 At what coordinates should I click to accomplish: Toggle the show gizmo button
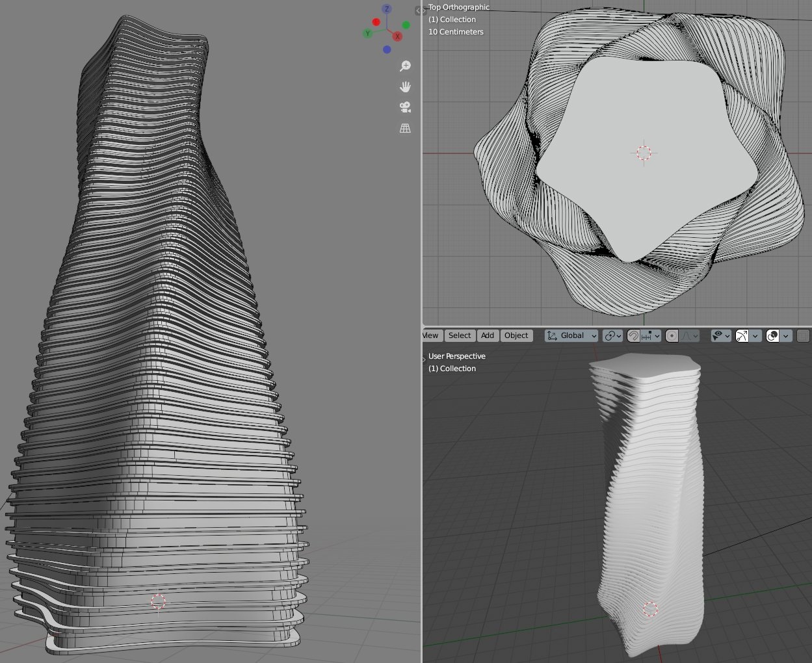742,335
